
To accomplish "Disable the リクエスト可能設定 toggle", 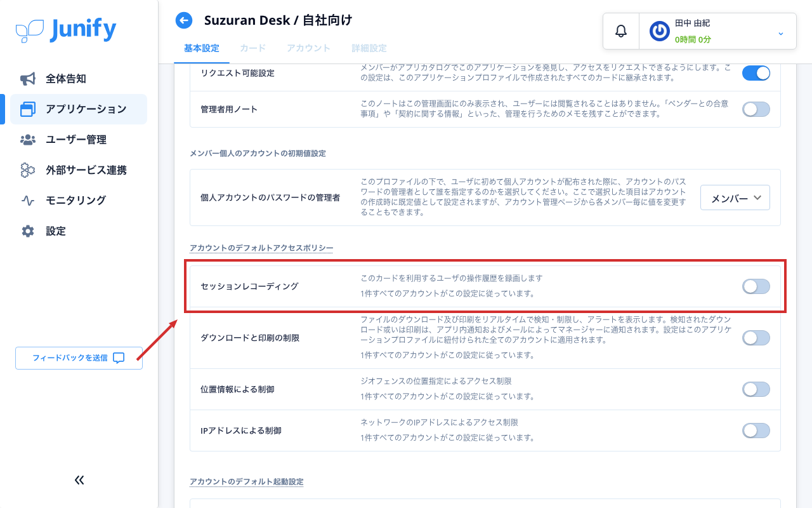I will (x=756, y=73).
